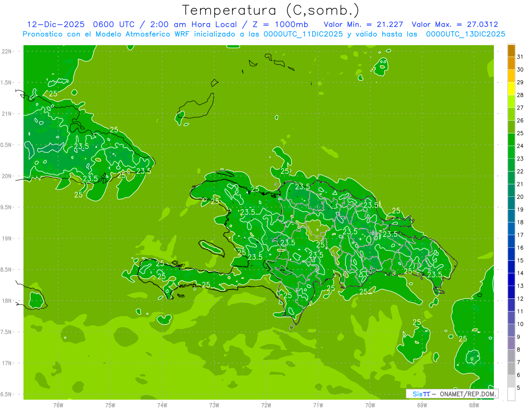The height and width of the screenshot is (411, 532).
Task: Click the '70W' longitude label
Action: (370, 405)
